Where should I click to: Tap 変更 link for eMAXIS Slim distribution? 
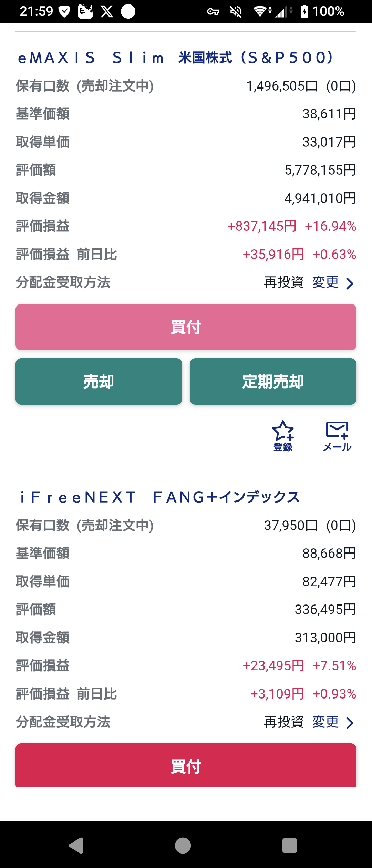[325, 282]
